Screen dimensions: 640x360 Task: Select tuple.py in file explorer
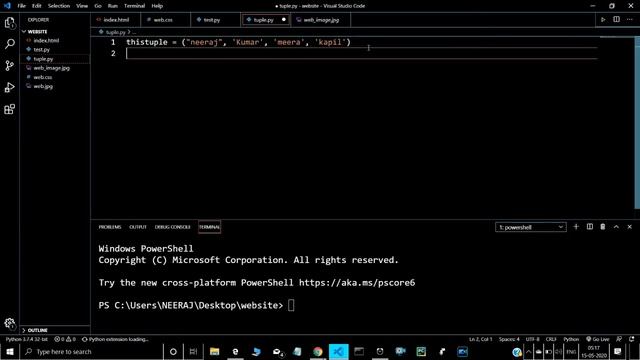43,59
